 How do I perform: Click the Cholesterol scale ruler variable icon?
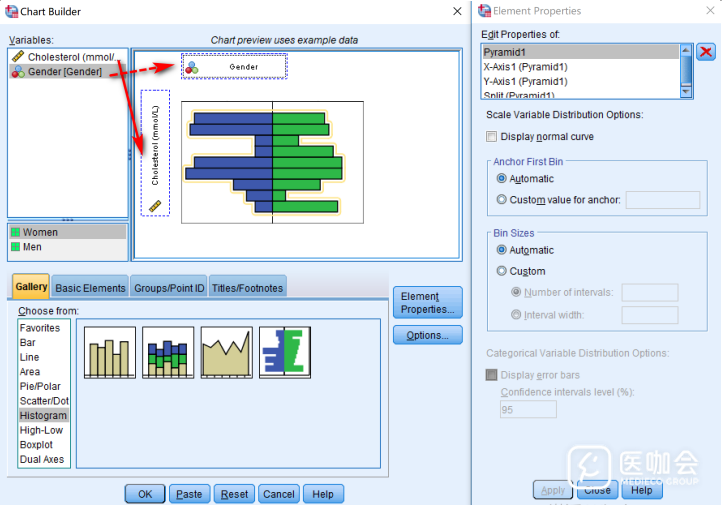17,57
